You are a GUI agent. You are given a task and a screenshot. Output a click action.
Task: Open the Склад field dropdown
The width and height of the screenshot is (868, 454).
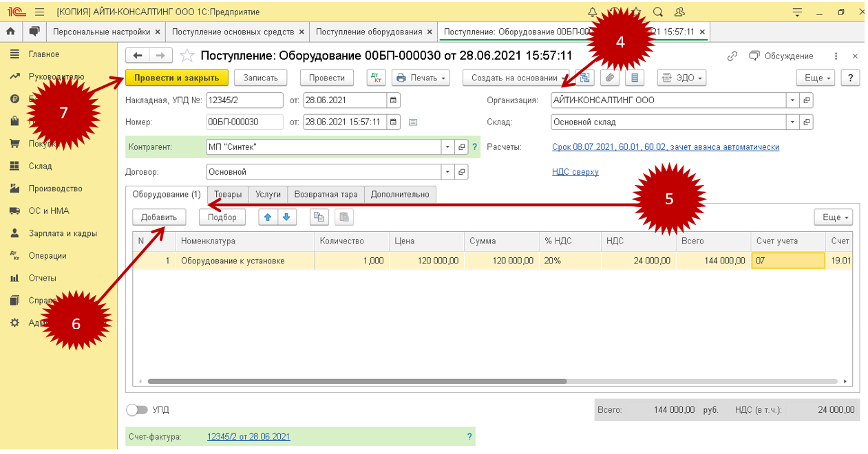(793, 122)
